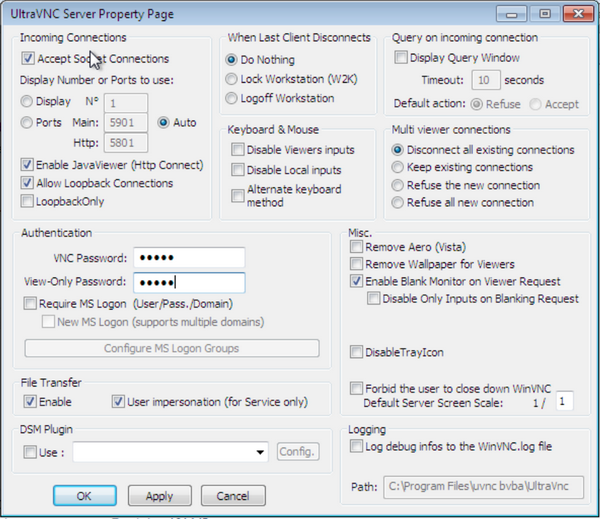The height and width of the screenshot is (519, 600).
Task: Check Disable Local inputs
Action: pyautogui.click(x=238, y=170)
